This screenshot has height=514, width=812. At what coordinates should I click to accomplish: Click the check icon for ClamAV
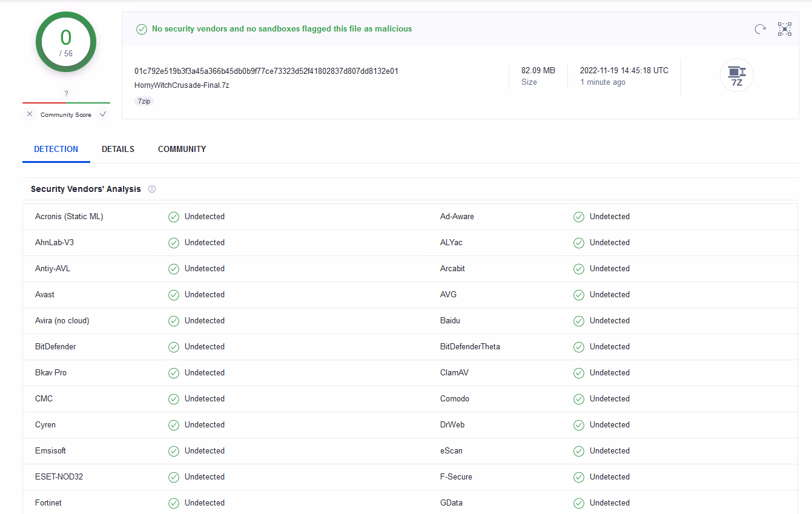[x=579, y=373]
